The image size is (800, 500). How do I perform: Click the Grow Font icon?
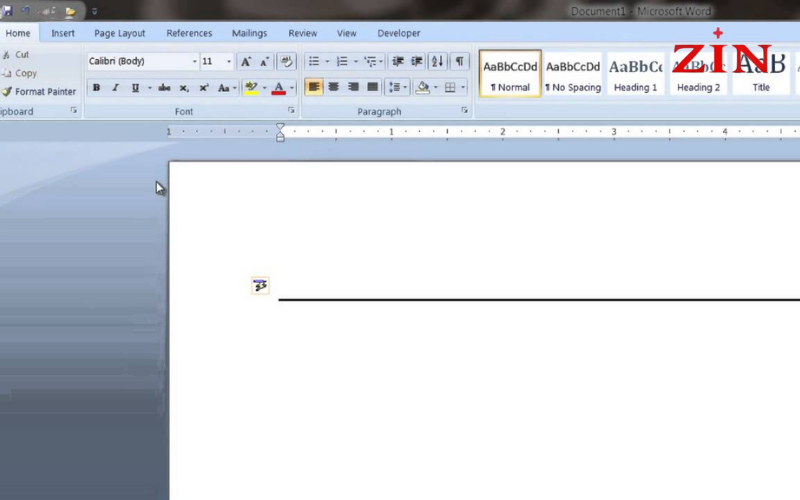point(246,62)
